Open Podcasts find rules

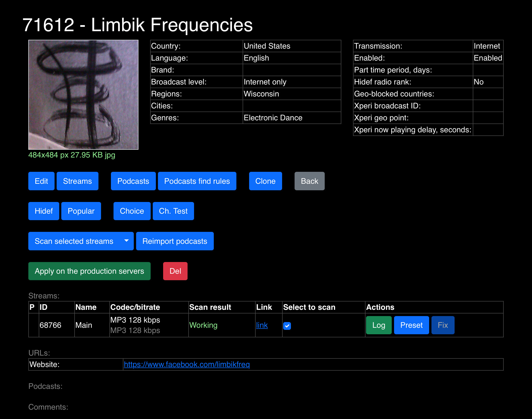[197, 181]
